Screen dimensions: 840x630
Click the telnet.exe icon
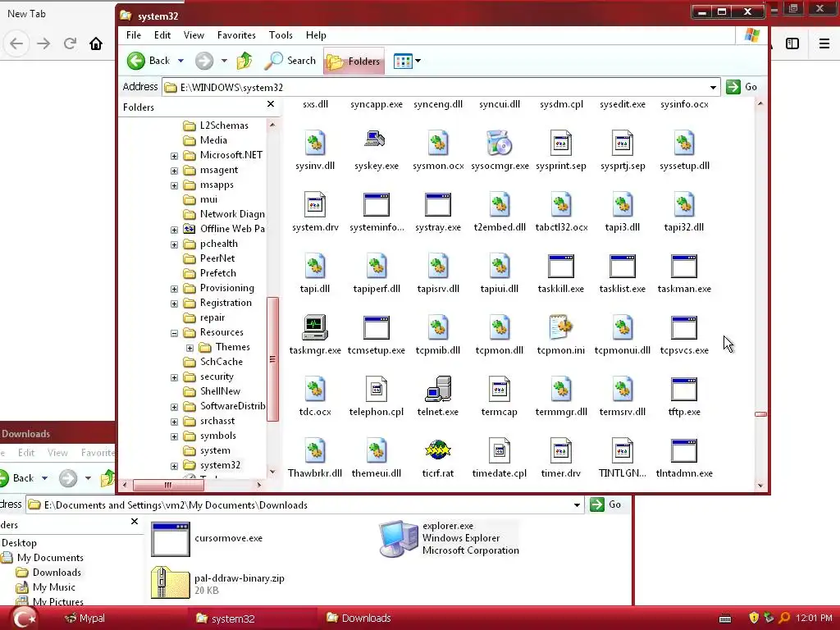click(438, 390)
